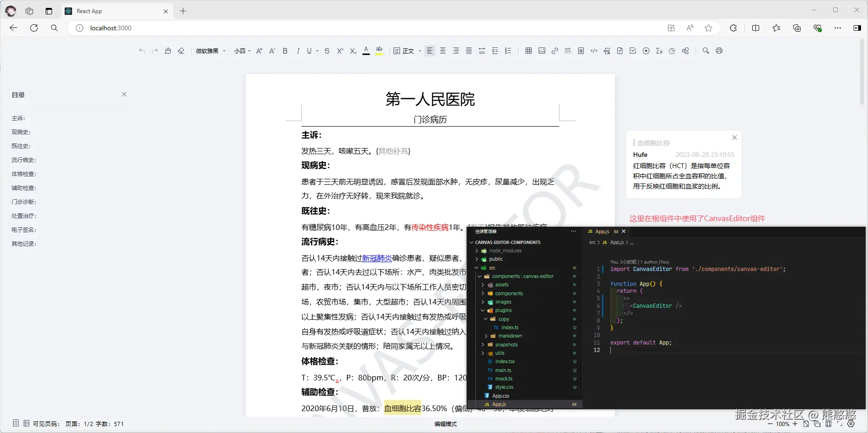Insert a checkbox element
The image size is (868, 433).
(633, 51)
